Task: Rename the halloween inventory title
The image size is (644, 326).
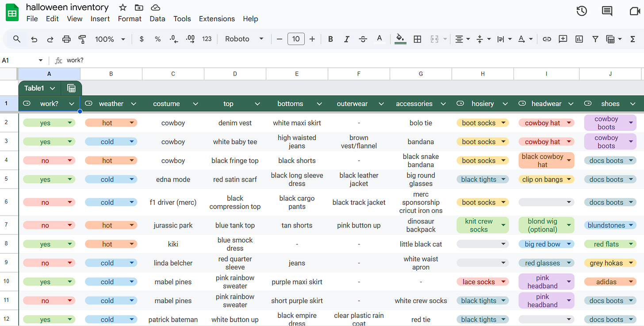Action: tap(67, 8)
